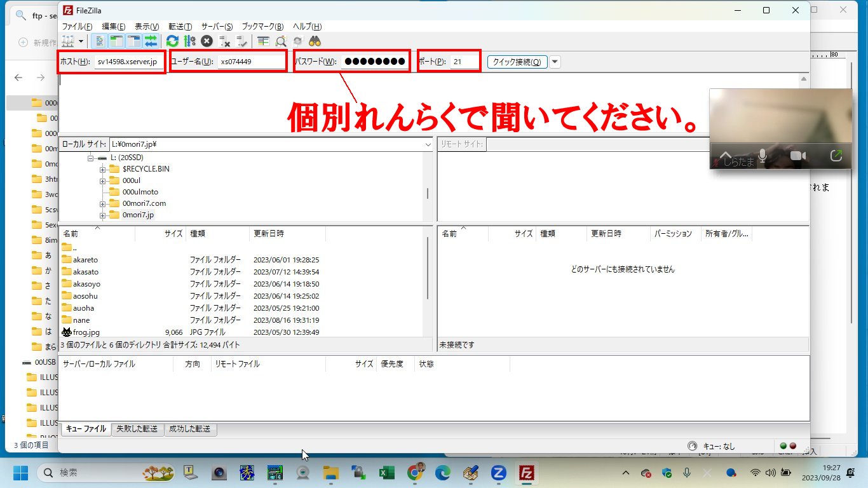Cancel the current operation icon
Image resolution: width=868 pixels, height=488 pixels.
point(207,41)
